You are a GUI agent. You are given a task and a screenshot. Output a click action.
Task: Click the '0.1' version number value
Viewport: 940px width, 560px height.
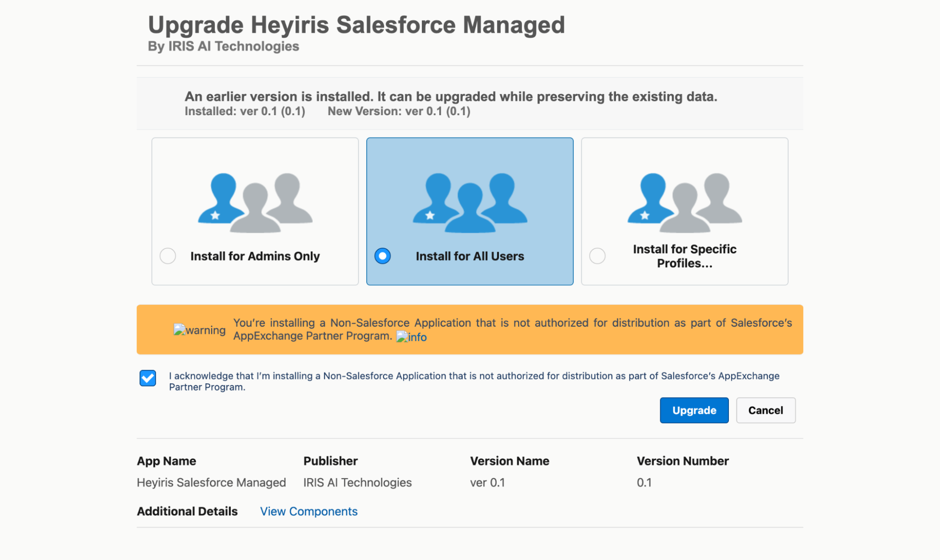click(644, 482)
